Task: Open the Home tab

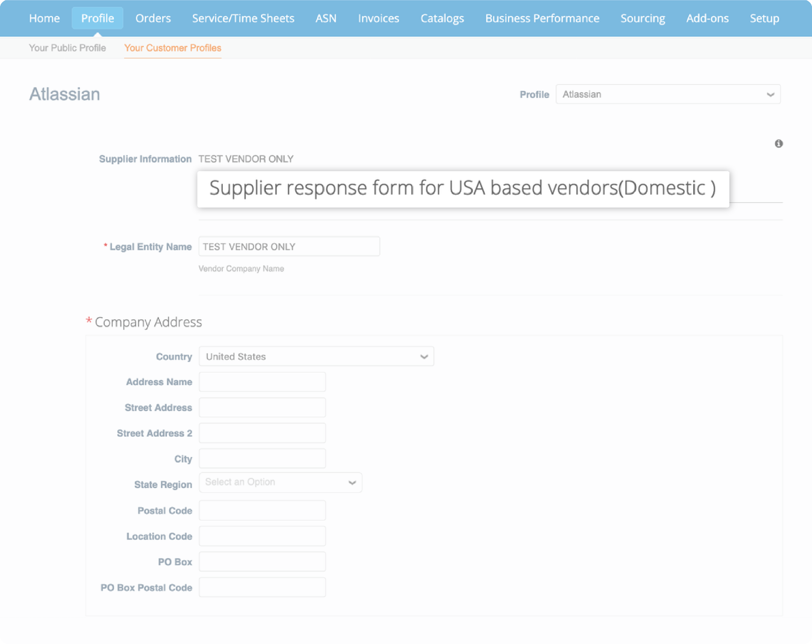Action: (45, 18)
